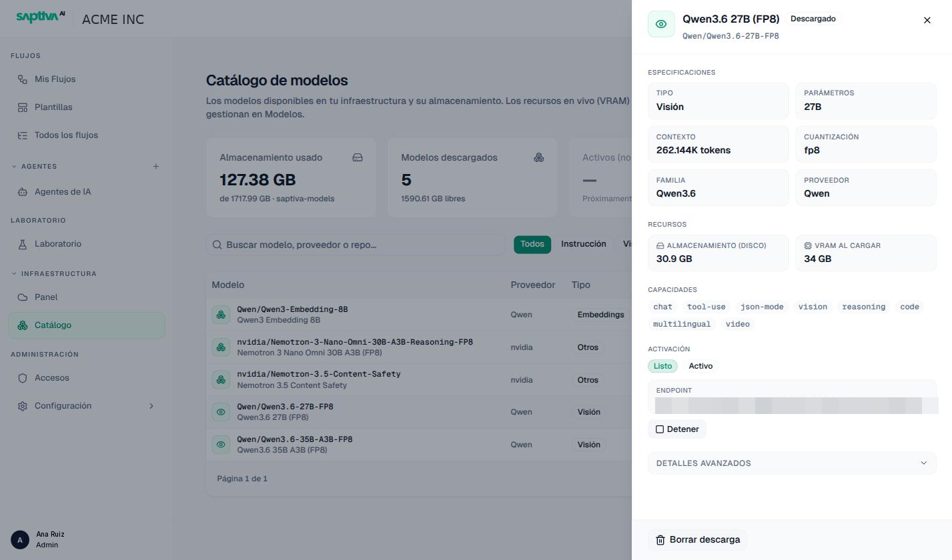Image resolution: width=952 pixels, height=560 pixels.
Task: Open the Mis Flujos menu item
Action: [87, 79]
